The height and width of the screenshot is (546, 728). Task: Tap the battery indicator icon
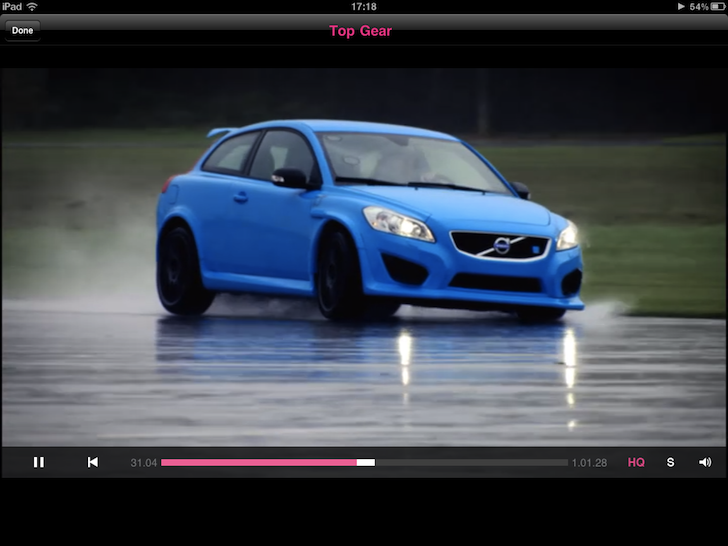tap(718, 6)
